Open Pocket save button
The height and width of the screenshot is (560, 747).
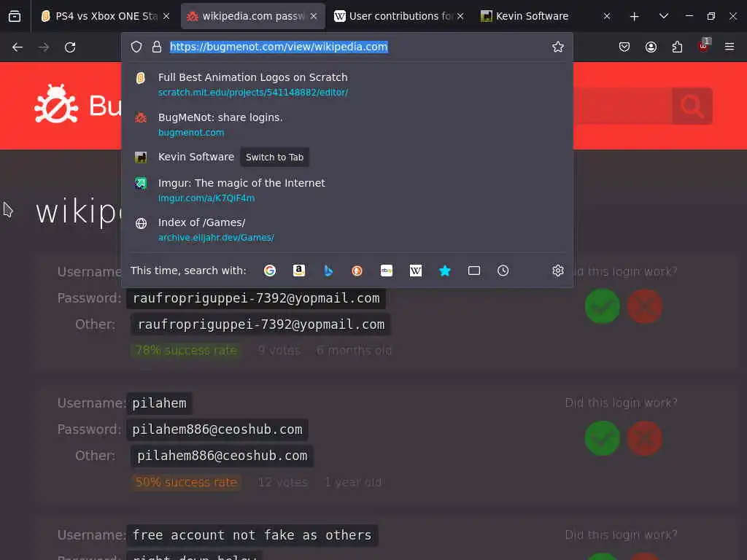tap(624, 47)
